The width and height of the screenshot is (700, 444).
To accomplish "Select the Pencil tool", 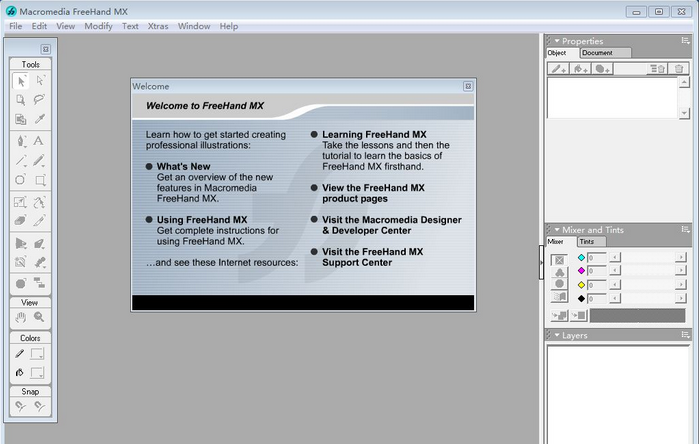I will [x=39, y=160].
